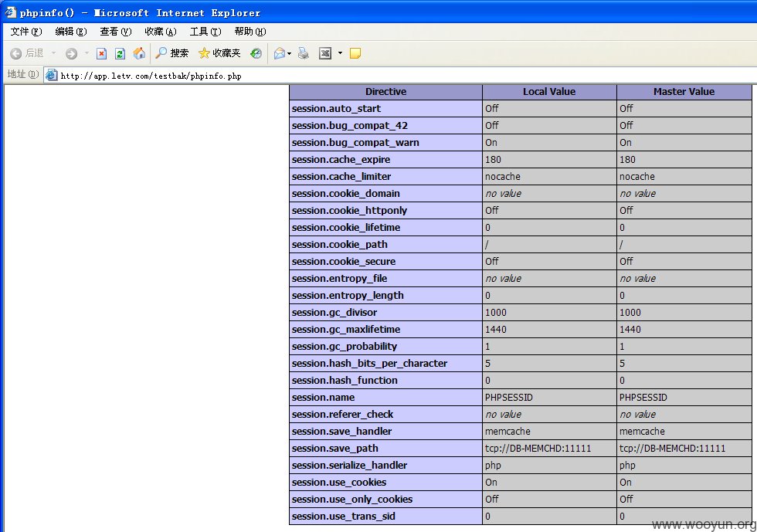Open the 文件(F) menu
757x532 pixels.
tap(26, 32)
